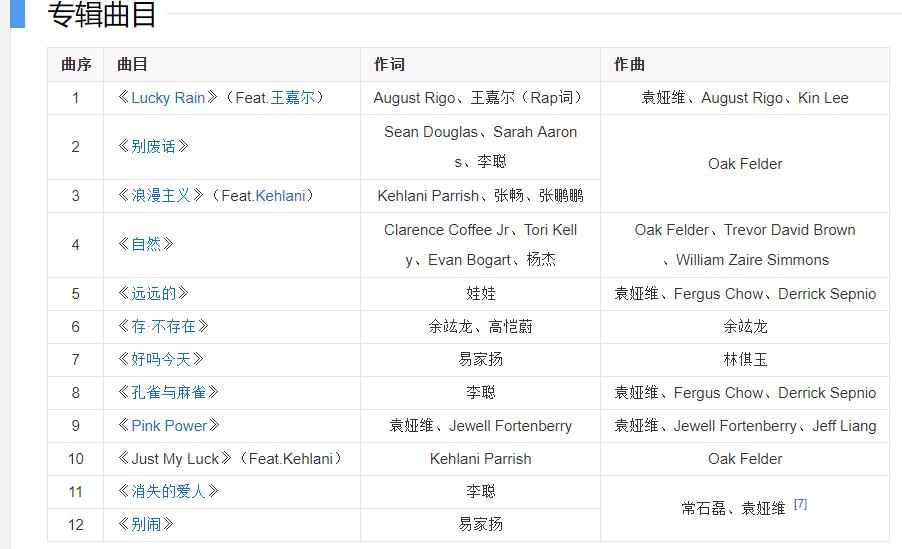Screen dimensions: 902x549
Task: Click the 曲目 column header
Action: (x=132, y=65)
